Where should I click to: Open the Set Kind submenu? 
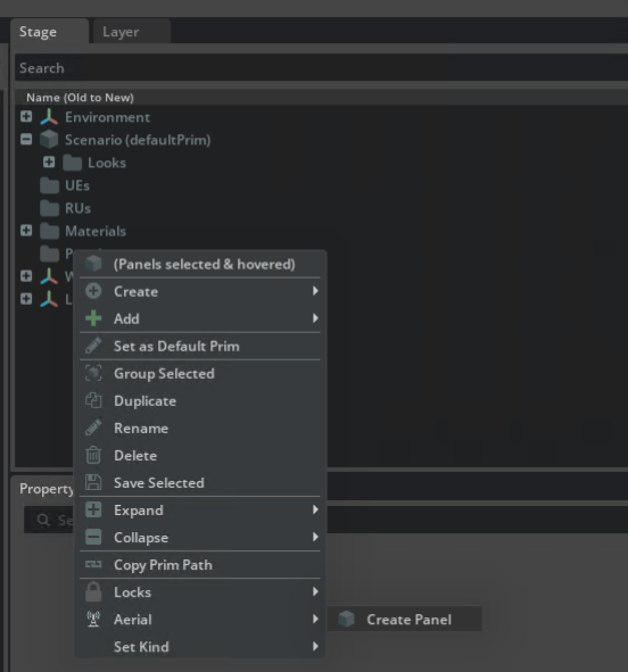tap(315, 646)
